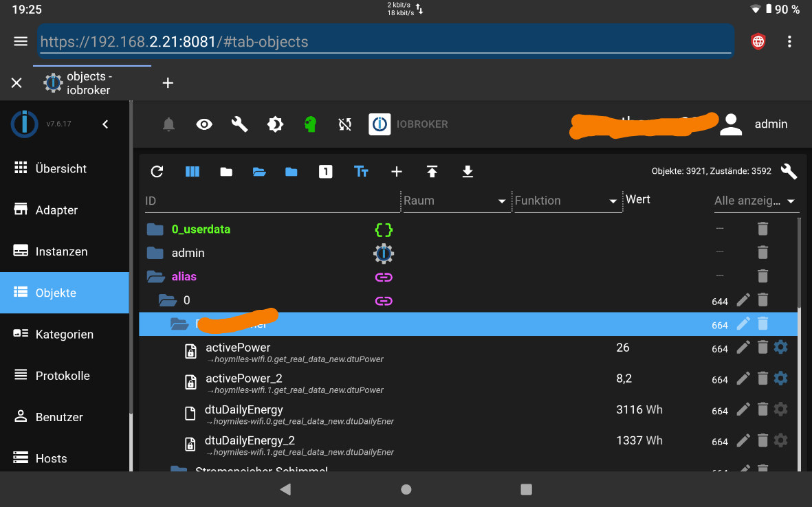Delete the admin folder

point(762,252)
